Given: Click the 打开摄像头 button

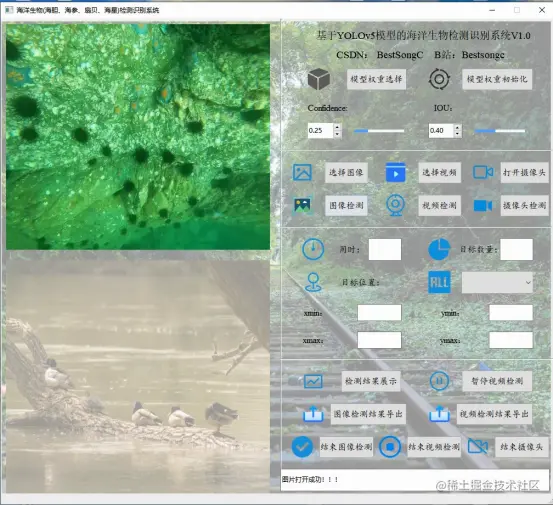Looking at the screenshot, I should pos(524,172).
